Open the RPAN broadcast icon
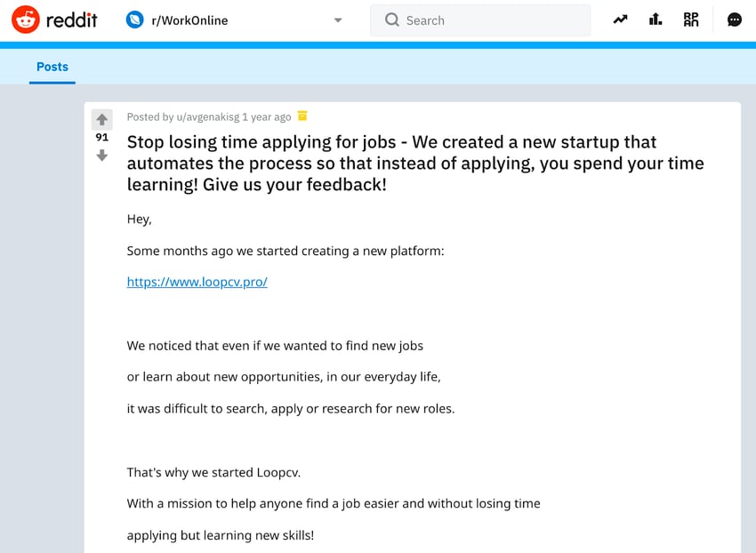This screenshot has width=756, height=553. tap(691, 20)
